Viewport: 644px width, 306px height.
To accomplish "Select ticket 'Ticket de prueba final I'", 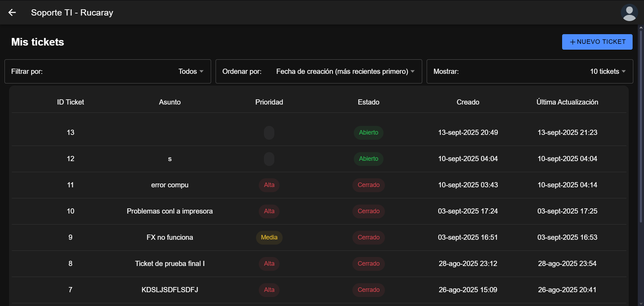I will point(170,264).
